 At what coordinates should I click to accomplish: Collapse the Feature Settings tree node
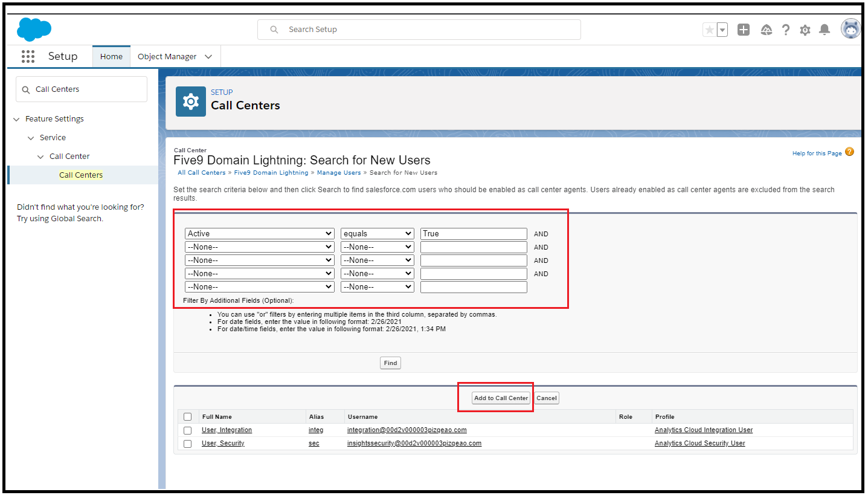click(x=16, y=120)
